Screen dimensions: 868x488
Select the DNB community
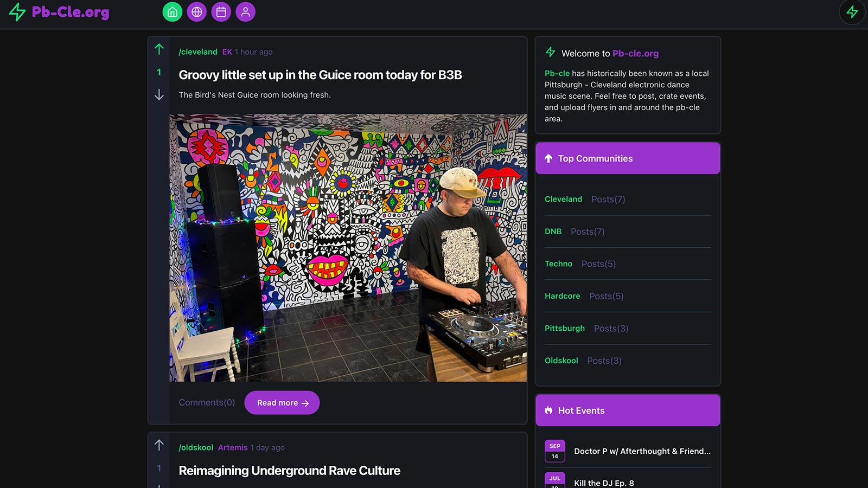point(553,232)
